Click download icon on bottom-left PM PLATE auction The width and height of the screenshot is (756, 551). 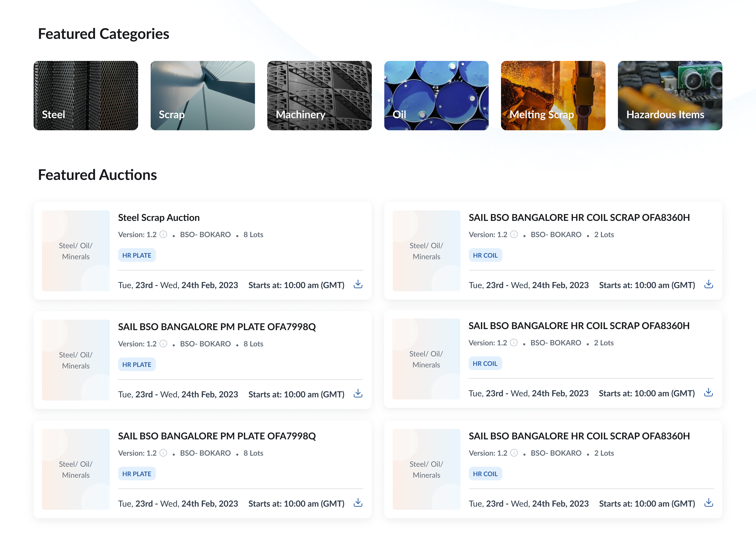(358, 502)
